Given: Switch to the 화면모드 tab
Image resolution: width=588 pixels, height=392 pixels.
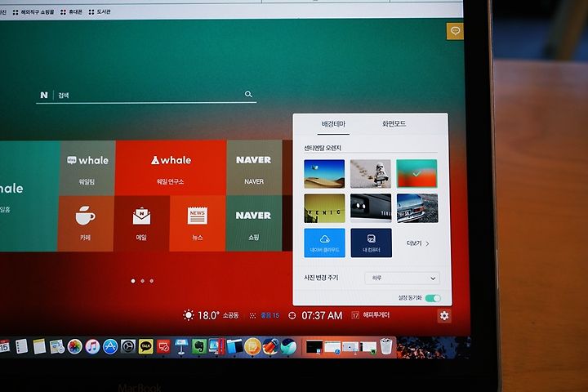Looking at the screenshot, I should (394, 124).
